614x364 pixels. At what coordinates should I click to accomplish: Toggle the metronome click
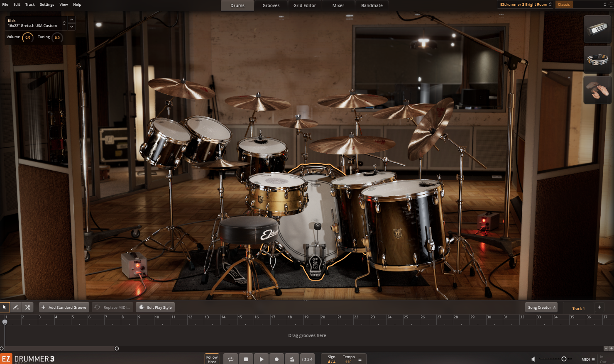pyautogui.click(x=292, y=359)
